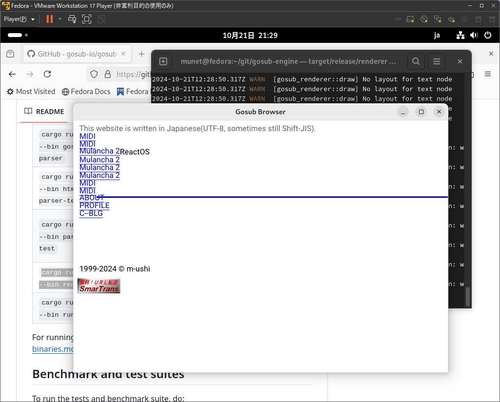
Task: Click the ABOUT link in Gosub Browser
Action: [x=92, y=198]
